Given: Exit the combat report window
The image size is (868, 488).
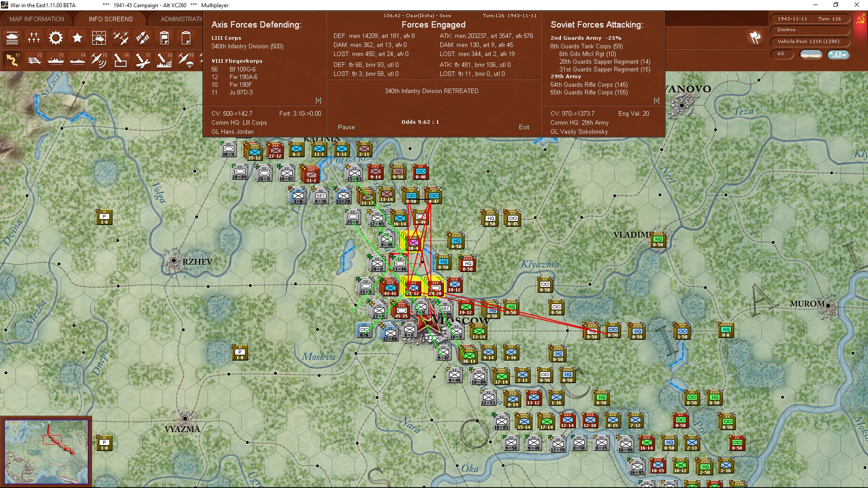Looking at the screenshot, I should [524, 127].
